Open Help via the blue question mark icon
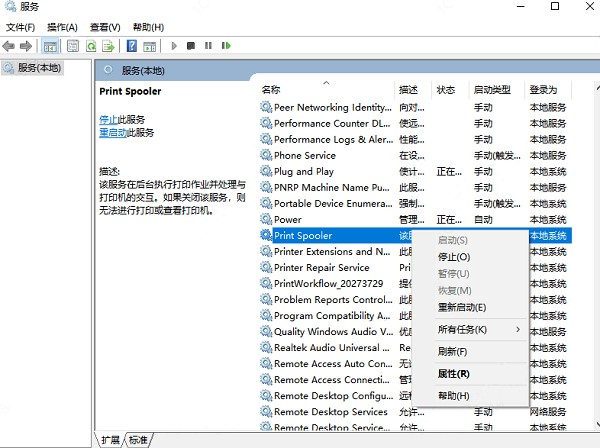Screen dimensions: 600x448 pos(131,46)
